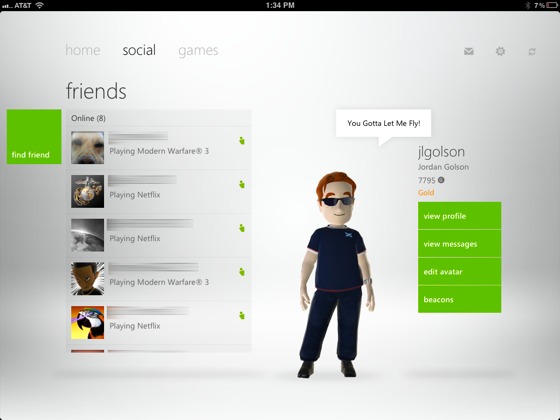The image size is (560, 420).
Task: Select the parrot picture friend playing Netflix
Action: point(159,323)
